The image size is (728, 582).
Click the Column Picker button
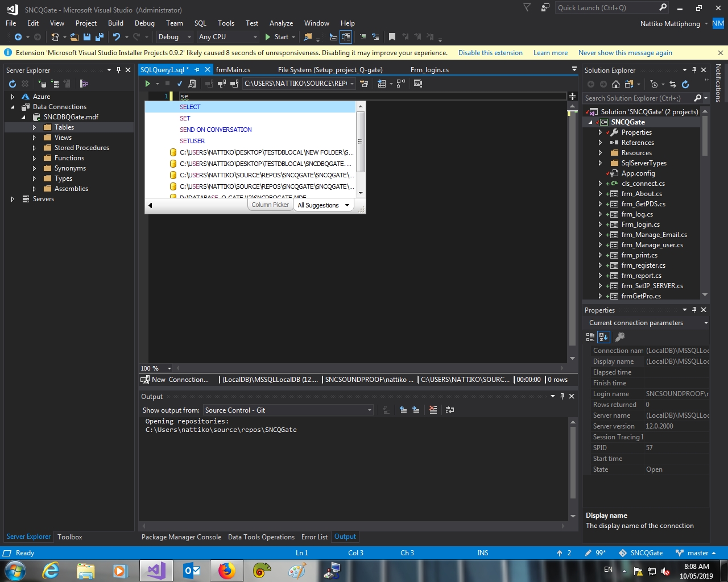tap(270, 205)
